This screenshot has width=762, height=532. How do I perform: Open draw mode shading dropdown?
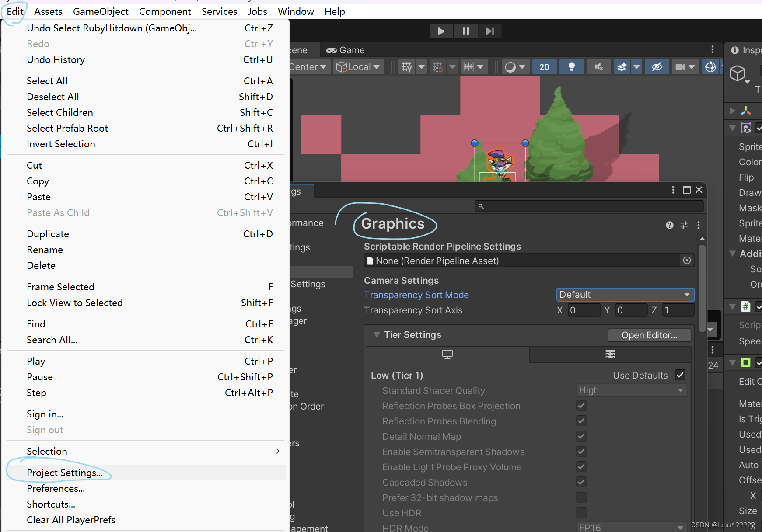click(516, 67)
